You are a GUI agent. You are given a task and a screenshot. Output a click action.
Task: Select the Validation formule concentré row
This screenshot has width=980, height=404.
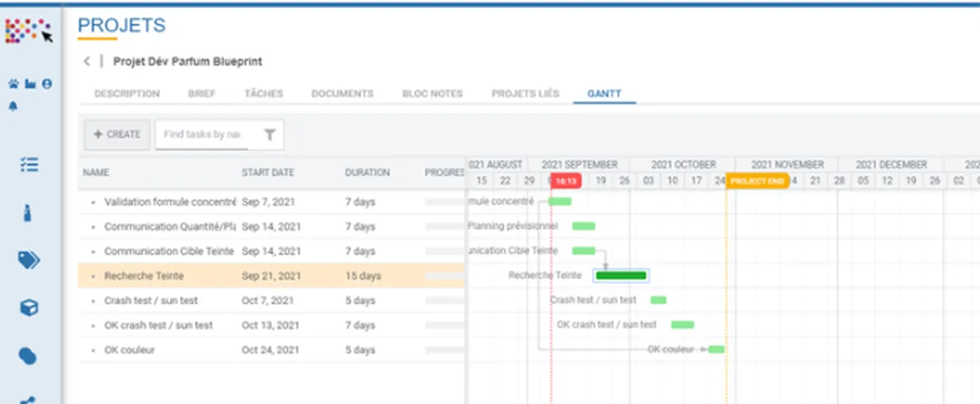(x=271, y=202)
